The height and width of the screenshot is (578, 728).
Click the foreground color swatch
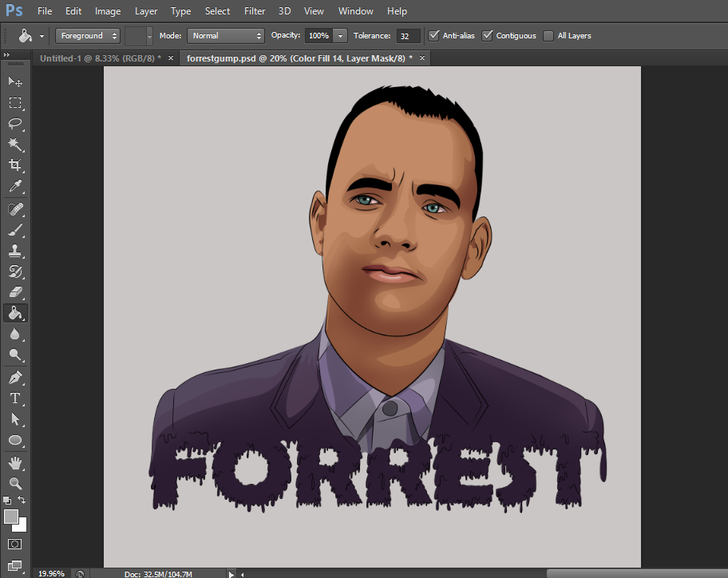[x=11, y=517]
